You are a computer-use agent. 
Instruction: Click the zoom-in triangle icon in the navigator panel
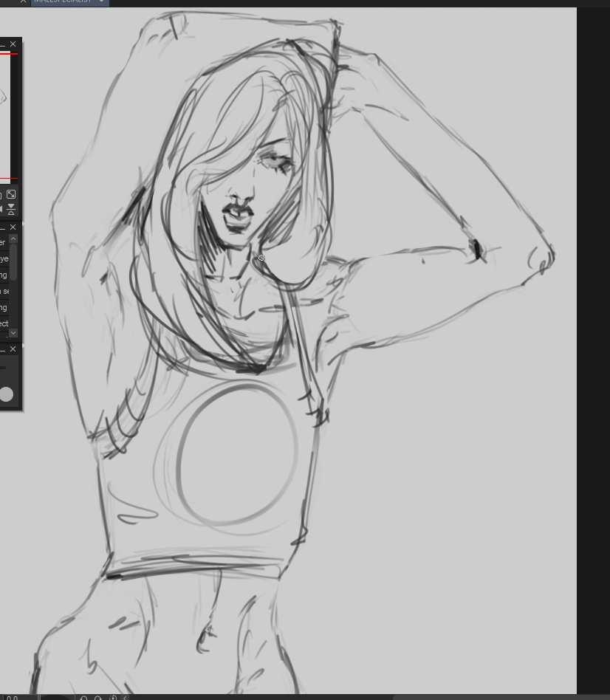tap(11, 213)
